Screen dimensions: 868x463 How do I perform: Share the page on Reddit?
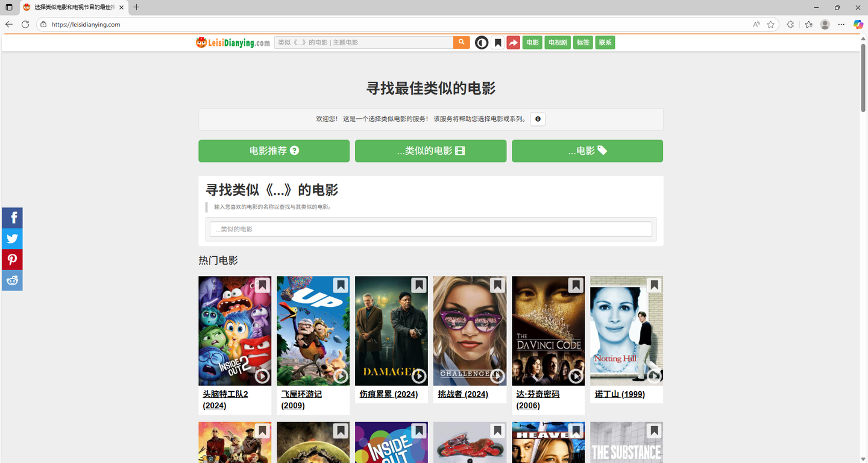click(x=12, y=280)
